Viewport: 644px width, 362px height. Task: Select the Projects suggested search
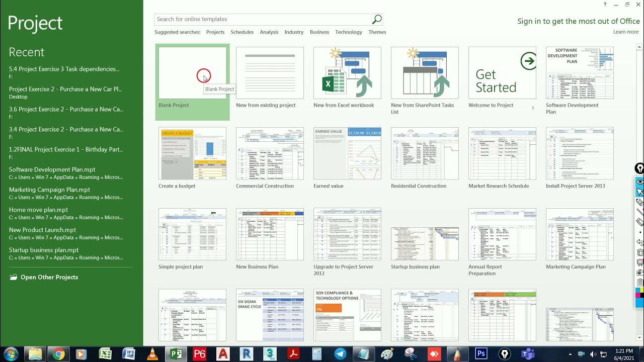pos(215,32)
